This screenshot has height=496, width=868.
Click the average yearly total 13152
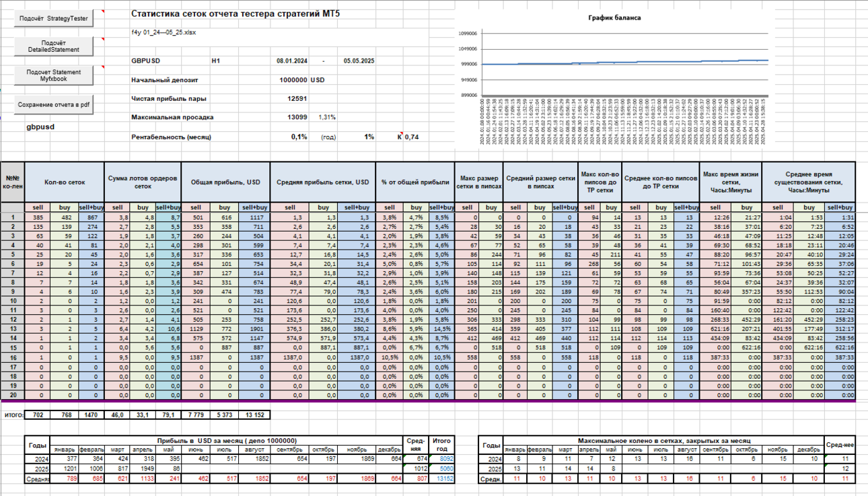(441, 479)
